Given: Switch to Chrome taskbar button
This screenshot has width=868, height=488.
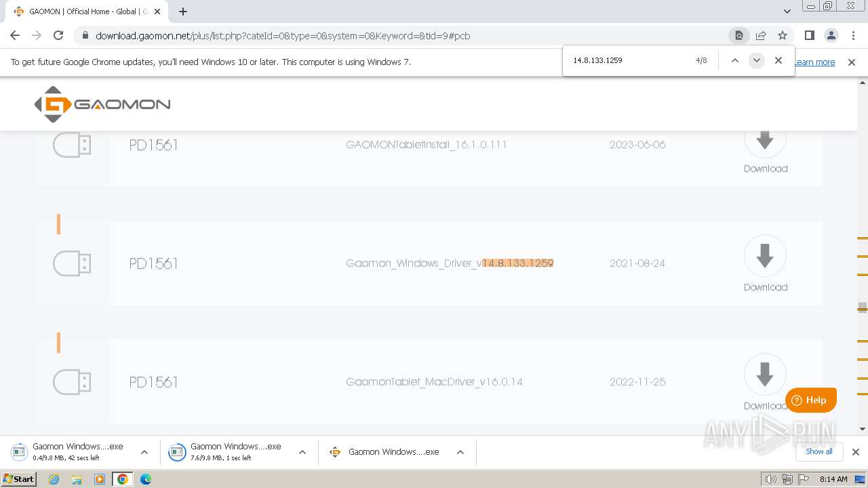Looking at the screenshot, I should pos(123,479).
